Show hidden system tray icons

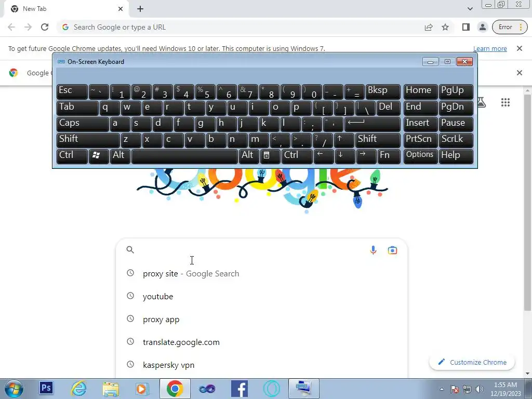442,389
